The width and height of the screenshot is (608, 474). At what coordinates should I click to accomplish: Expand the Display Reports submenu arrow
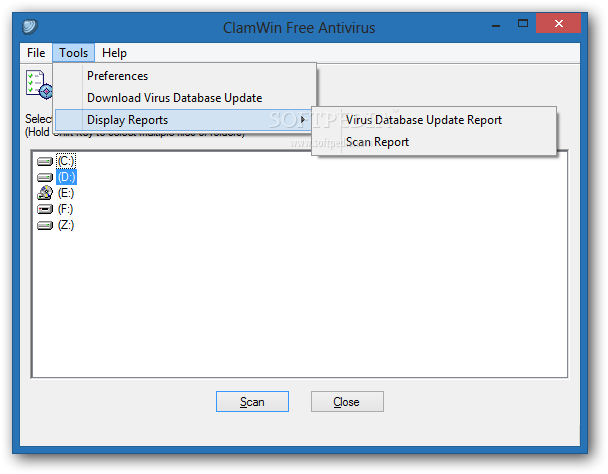303,120
